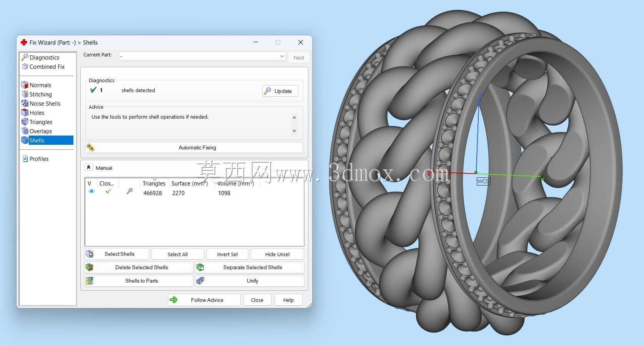Click the Normals cube icon

point(25,85)
